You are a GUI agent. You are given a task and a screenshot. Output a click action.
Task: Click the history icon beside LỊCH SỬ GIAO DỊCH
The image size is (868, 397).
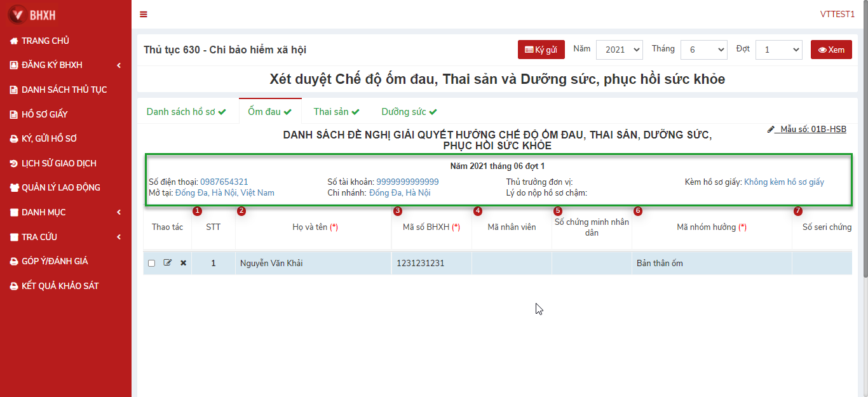point(14,164)
